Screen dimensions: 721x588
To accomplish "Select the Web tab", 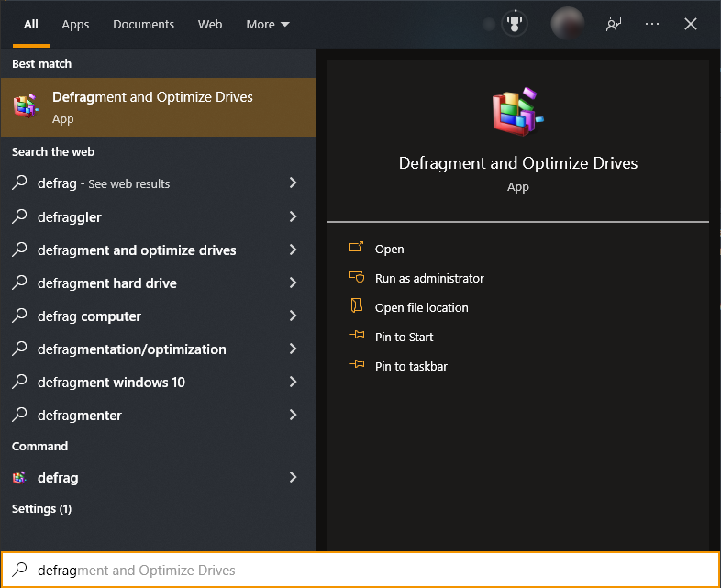I will pos(210,25).
